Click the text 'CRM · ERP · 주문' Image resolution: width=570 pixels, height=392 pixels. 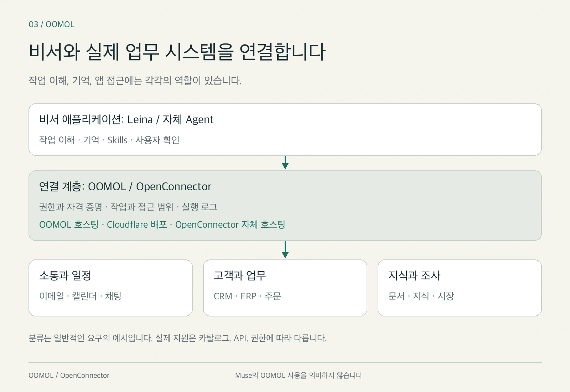click(248, 296)
